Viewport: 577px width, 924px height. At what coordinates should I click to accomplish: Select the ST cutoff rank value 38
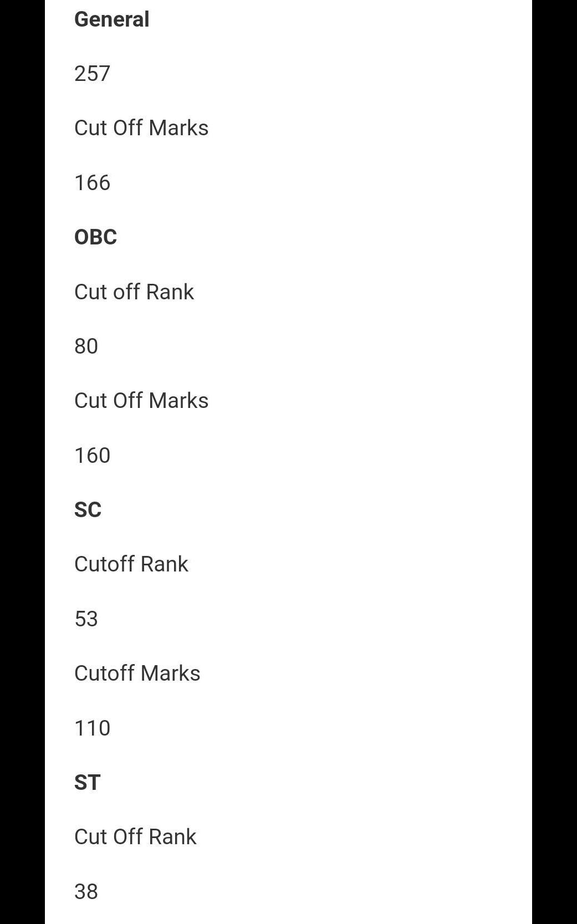click(86, 892)
